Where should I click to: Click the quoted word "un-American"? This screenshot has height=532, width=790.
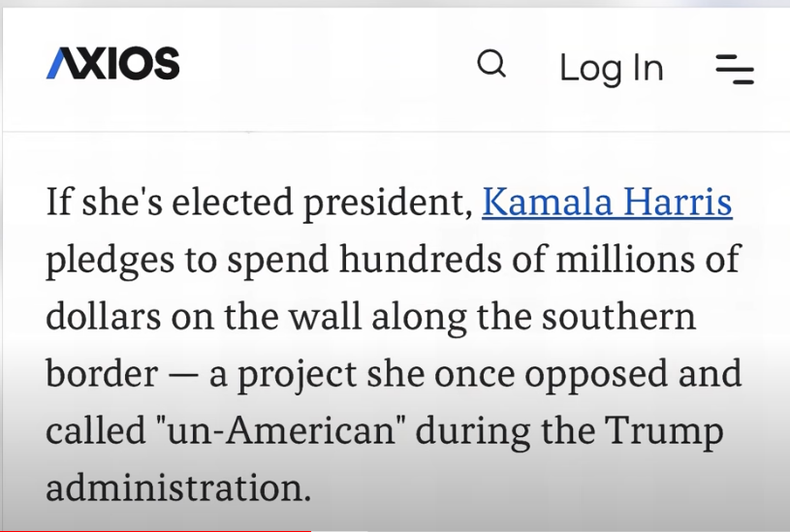279,429
